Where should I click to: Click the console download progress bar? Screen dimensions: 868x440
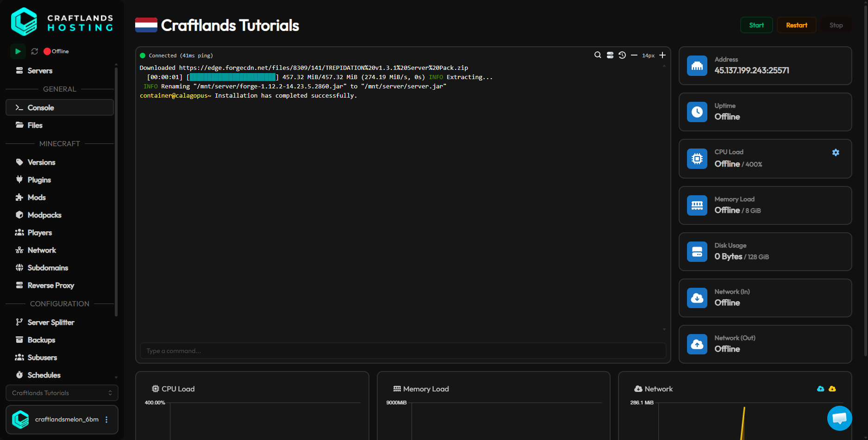[x=232, y=77]
